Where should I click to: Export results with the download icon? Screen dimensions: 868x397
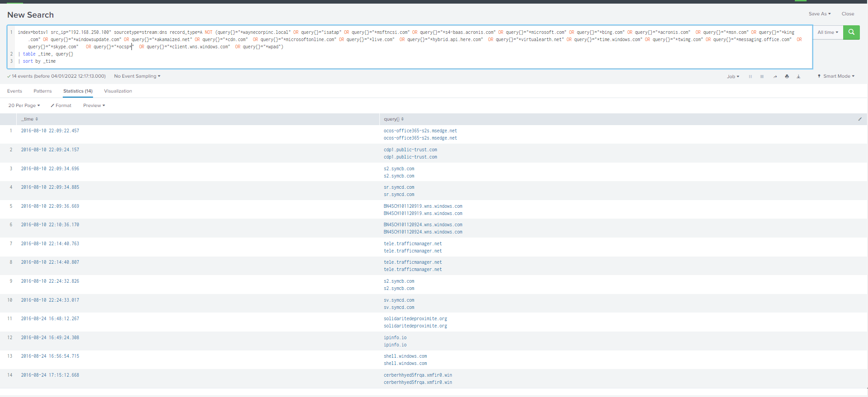(x=798, y=76)
